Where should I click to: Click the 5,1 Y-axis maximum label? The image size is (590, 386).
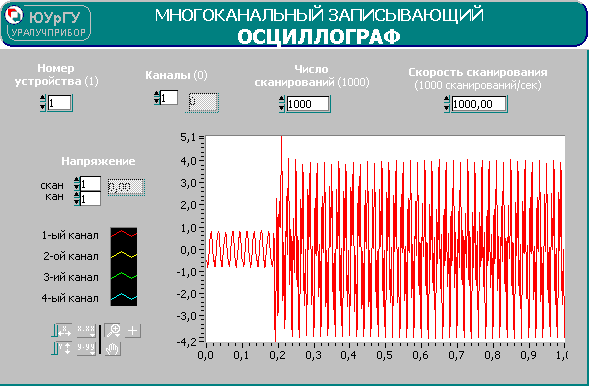coord(189,138)
